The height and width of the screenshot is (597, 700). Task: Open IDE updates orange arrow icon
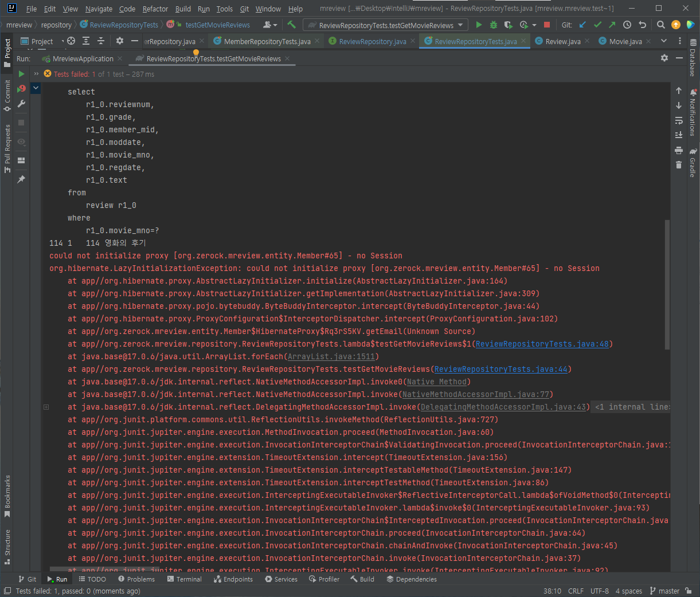pyautogui.click(x=676, y=25)
